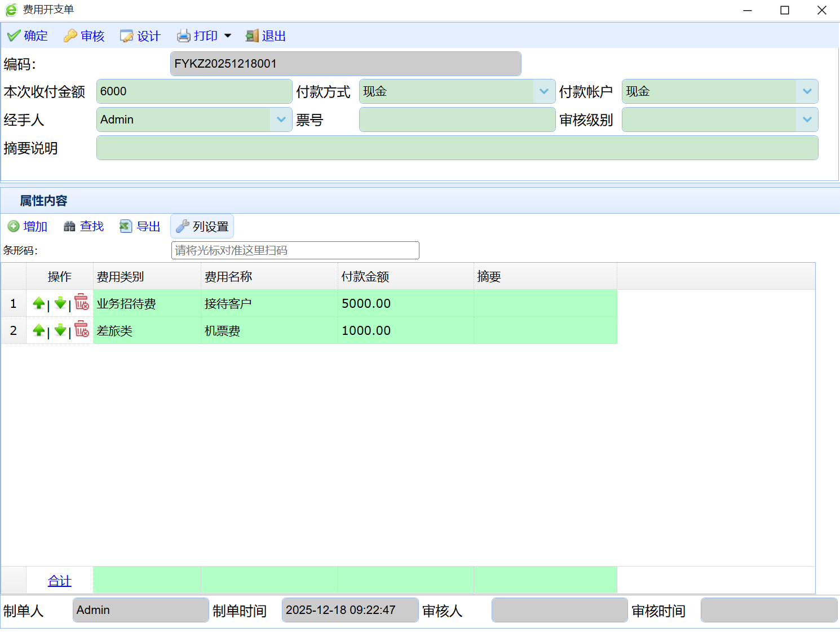Expand the 打印 dropdown arrow
The image size is (840, 632).
click(228, 36)
